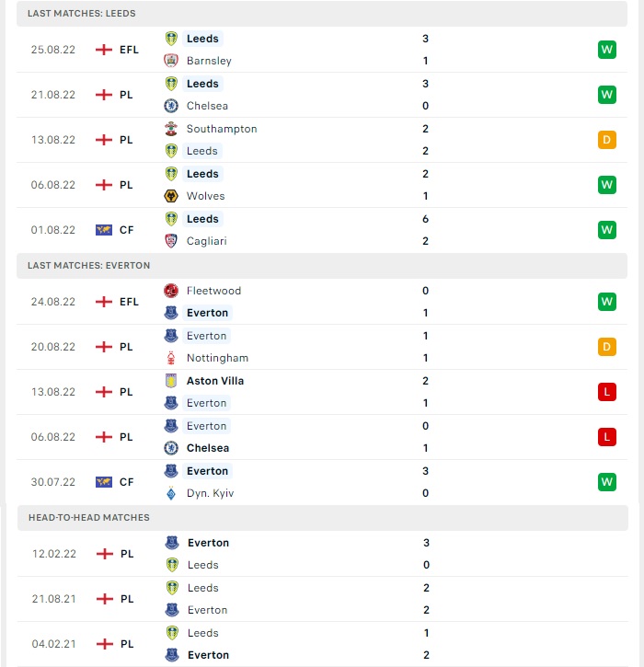Click the W badge for Leeds vs Chelsea
644x667 pixels.
(x=606, y=95)
